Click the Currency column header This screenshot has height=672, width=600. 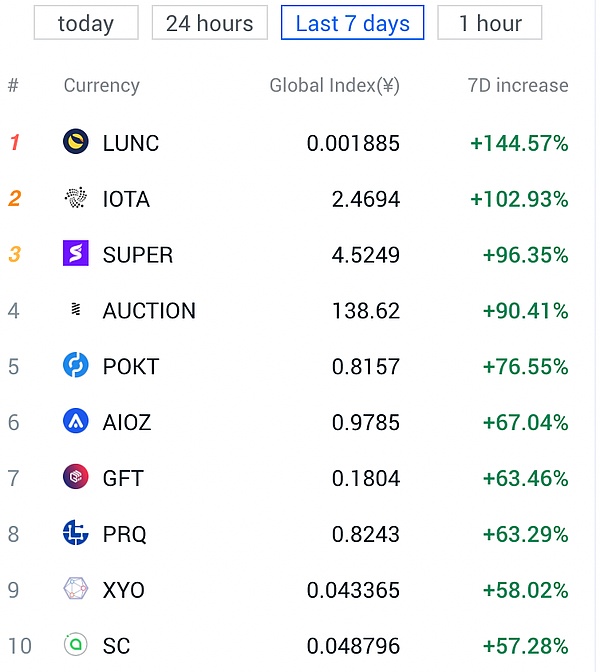101,86
